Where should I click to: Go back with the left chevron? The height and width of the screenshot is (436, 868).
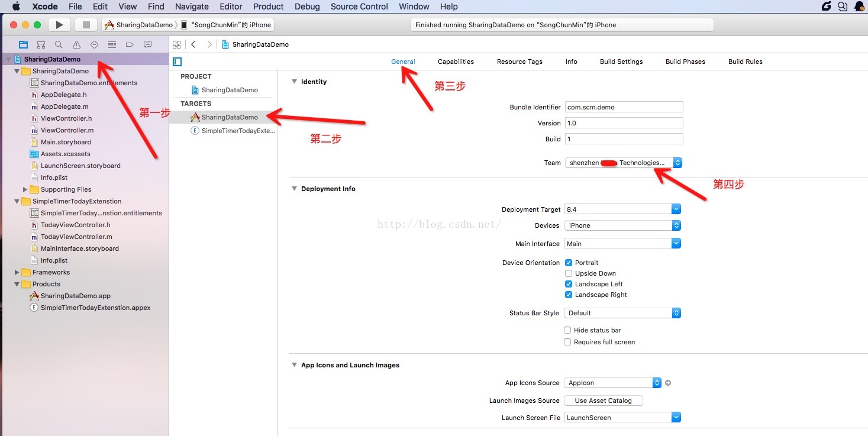193,44
